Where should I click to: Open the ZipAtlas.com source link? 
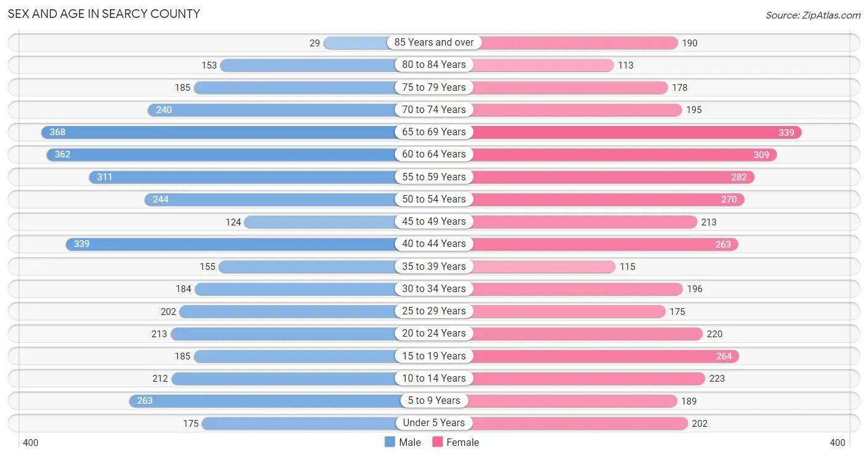click(813, 15)
